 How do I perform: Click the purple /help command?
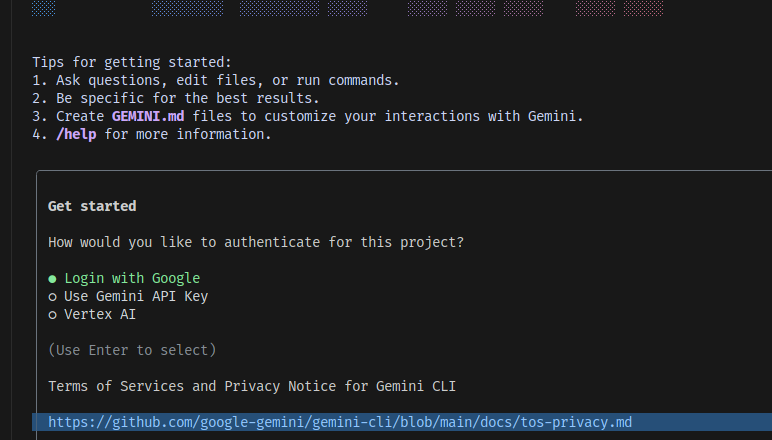(76, 135)
